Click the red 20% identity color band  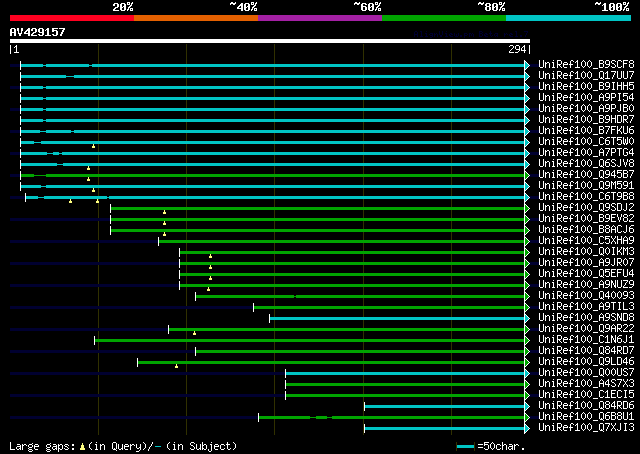(x=72, y=18)
